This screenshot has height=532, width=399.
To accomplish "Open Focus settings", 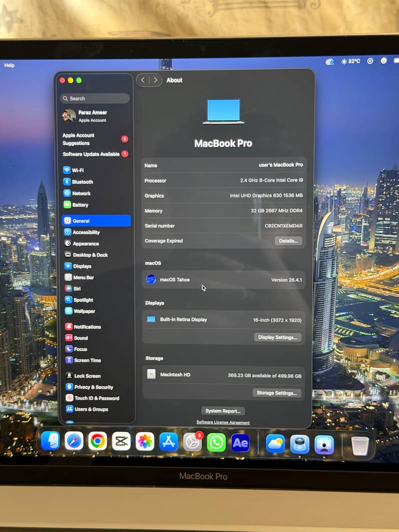I will [76, 349].
